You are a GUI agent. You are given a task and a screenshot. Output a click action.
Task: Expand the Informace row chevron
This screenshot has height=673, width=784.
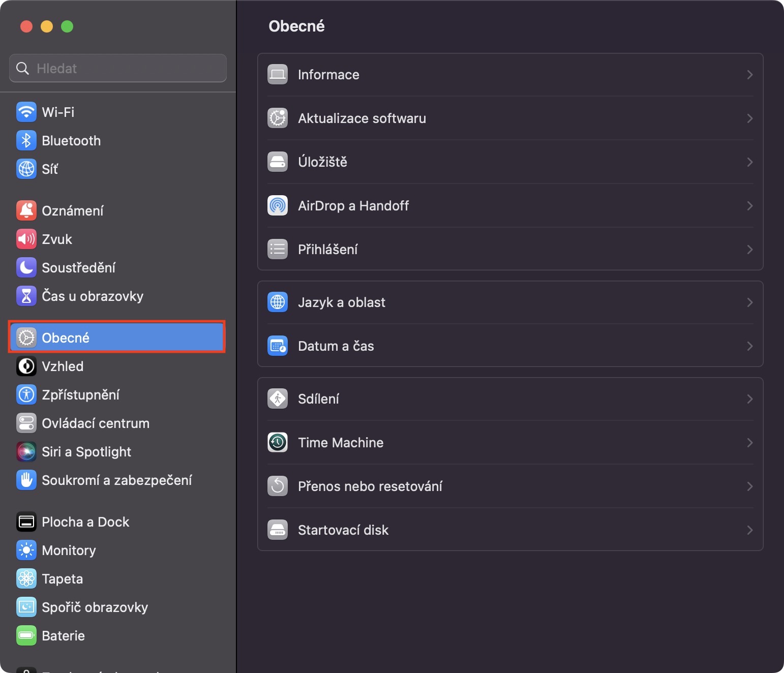point(749,75)
